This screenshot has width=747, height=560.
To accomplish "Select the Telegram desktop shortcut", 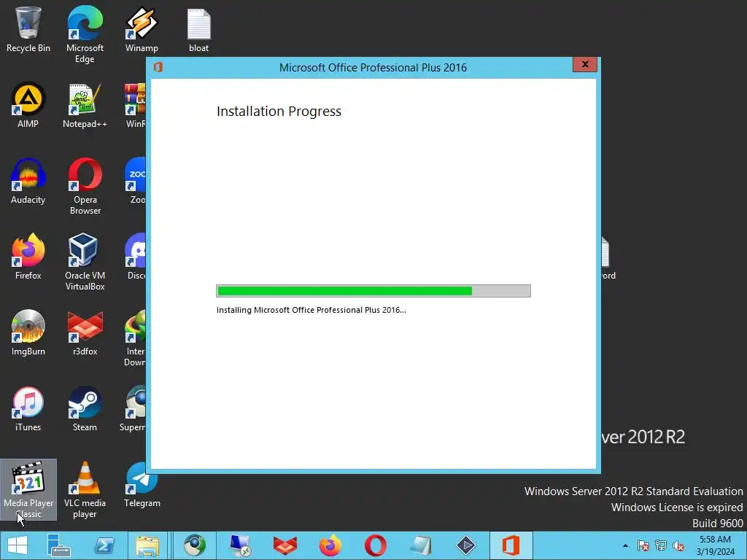I will click(142, 485).
